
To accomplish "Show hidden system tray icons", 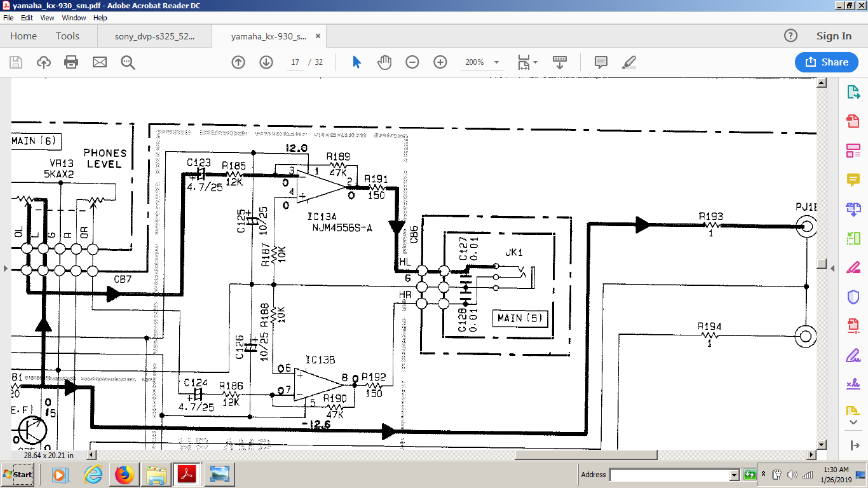I will coord(763,475).
